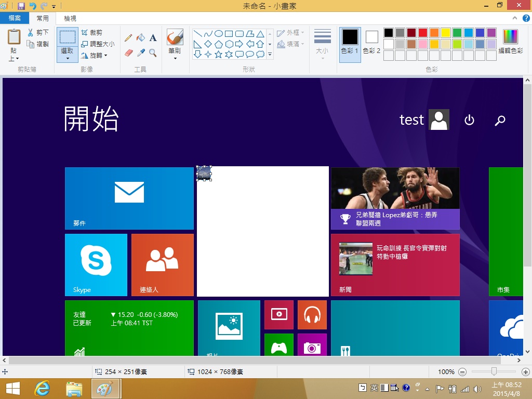532x399 pixels.
Task: Select the Eraser tool
Action: pyautogui.click(x=129, y=53)
